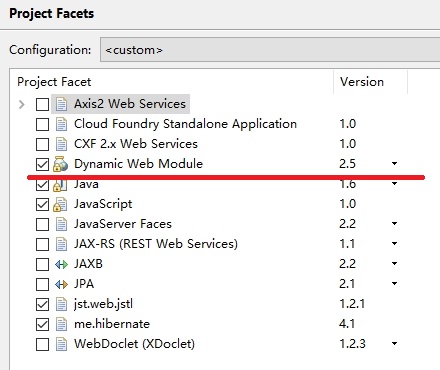
Task: Click the JPA arrows icon
Action: pos(61,284)
